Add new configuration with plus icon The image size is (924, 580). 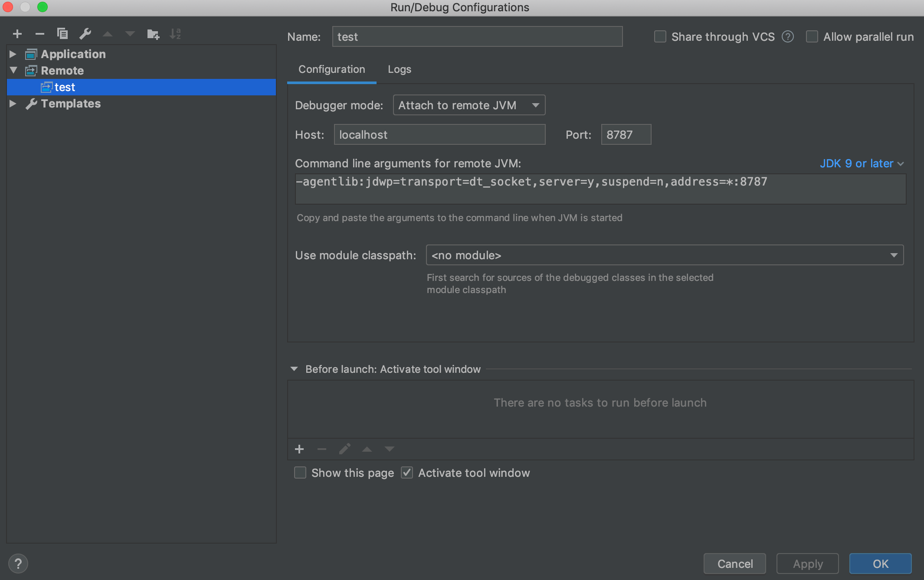coord(17,34)
